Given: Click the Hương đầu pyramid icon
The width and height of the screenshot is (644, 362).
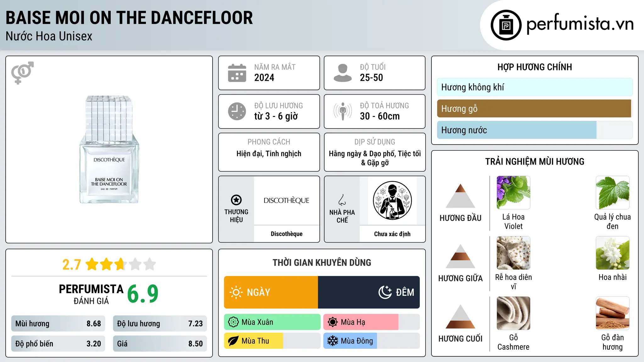Looking at the screenshot, I should point(460,196).
